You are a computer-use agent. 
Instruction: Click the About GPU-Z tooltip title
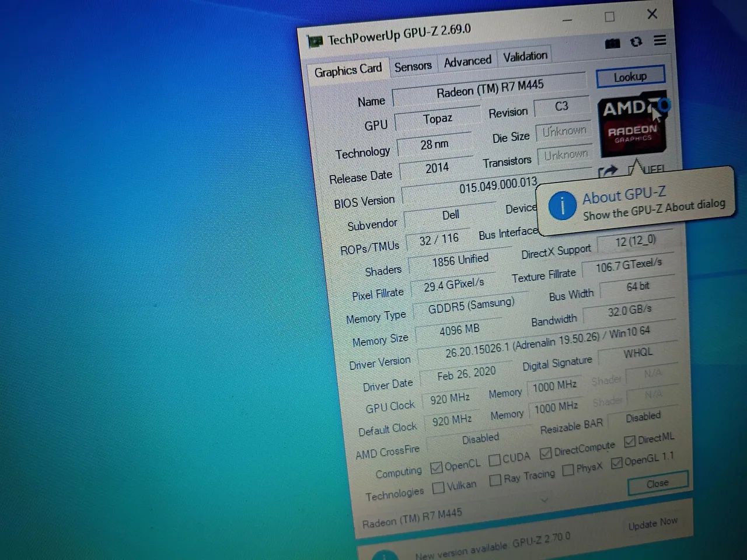(624, 195)
